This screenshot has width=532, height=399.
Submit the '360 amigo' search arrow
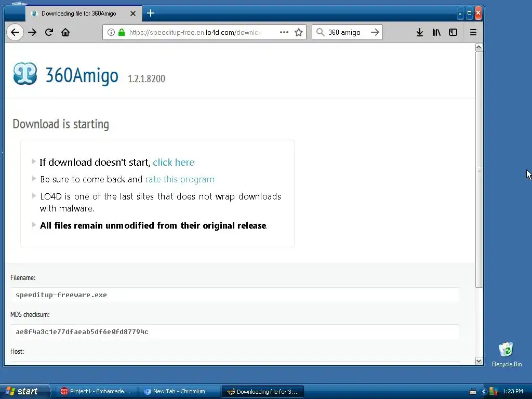click(x=375, y=32)
